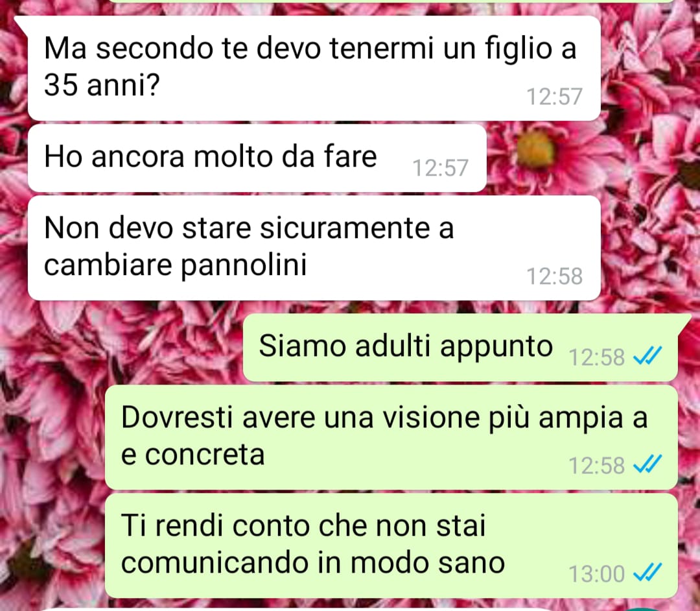Tap 12:58 timestamp on 'pannolini' message
The width and height of the screenshot is (700, 611).
[x=554, y=276]
